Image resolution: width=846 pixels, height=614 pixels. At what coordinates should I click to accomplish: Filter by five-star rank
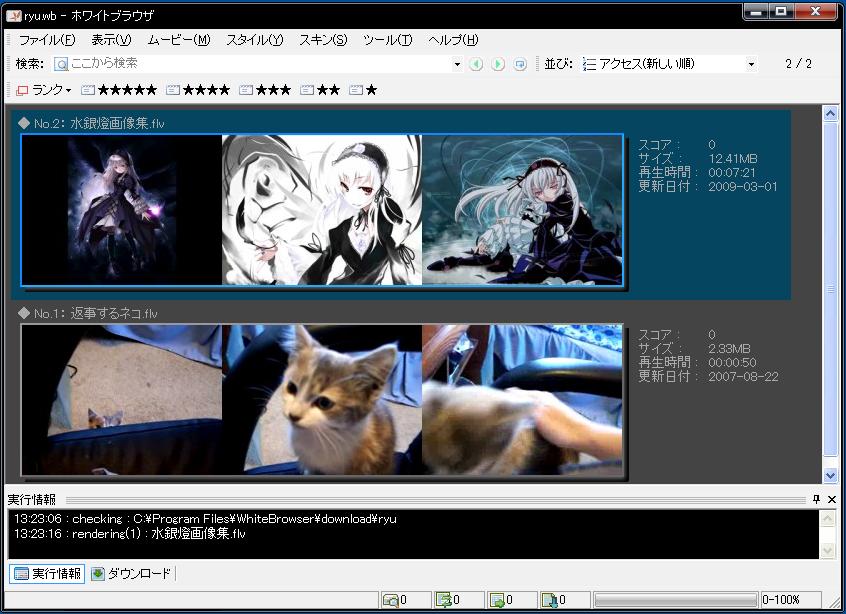point(119,90)
